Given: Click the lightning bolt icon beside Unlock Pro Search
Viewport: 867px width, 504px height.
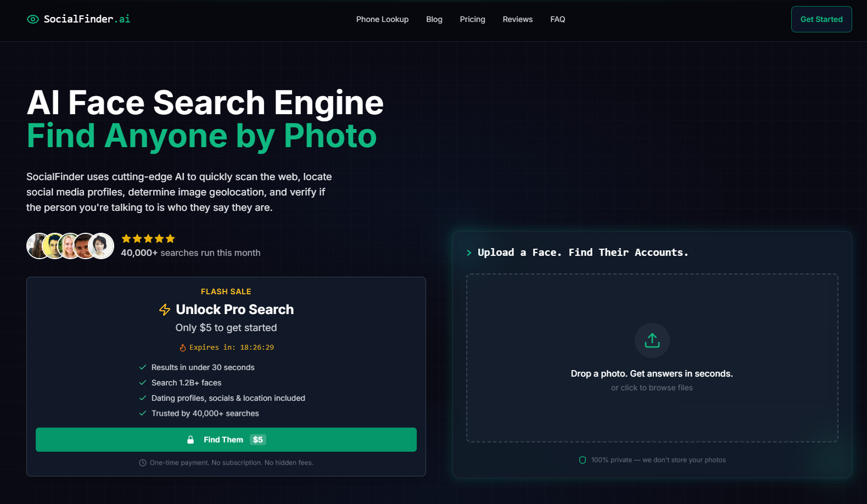Looking at the screenshot, I should [x=165, y=310].
